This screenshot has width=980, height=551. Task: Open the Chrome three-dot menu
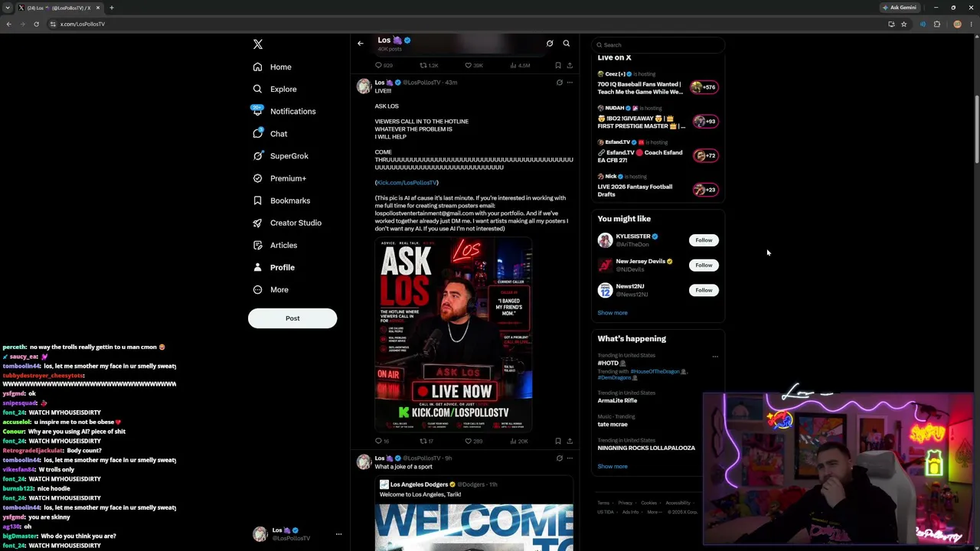point(971,24)
